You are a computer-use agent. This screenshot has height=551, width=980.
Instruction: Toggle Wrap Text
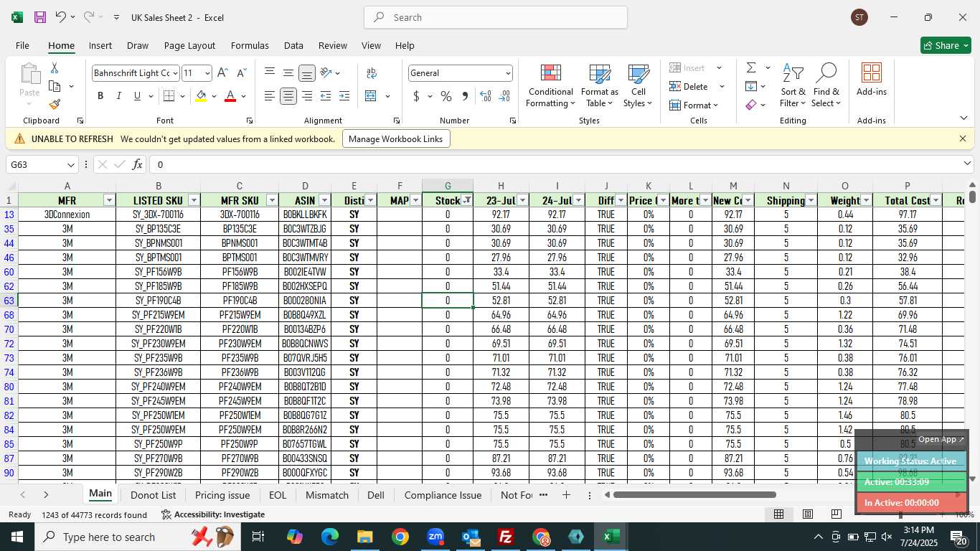click(372, 73)
